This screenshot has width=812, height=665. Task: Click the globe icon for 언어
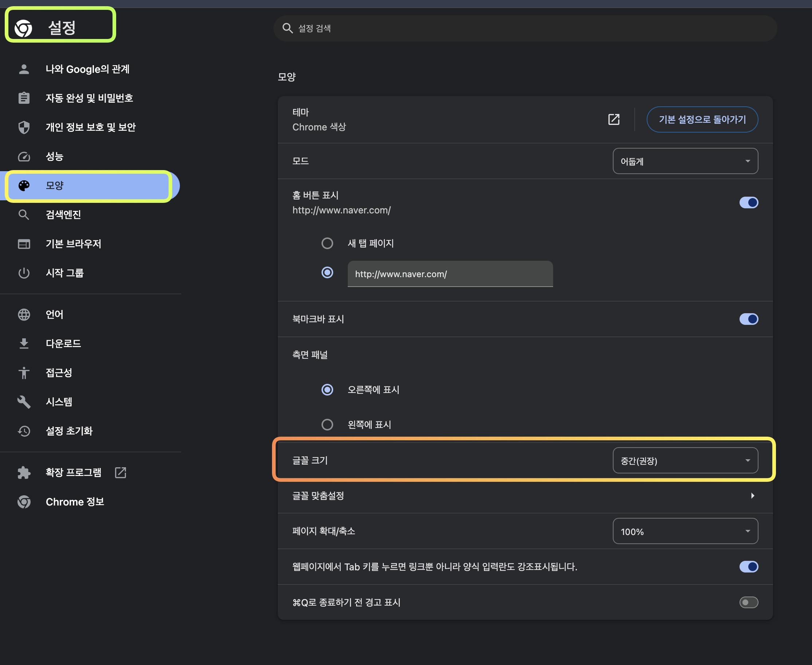click(x=24, y=315)
